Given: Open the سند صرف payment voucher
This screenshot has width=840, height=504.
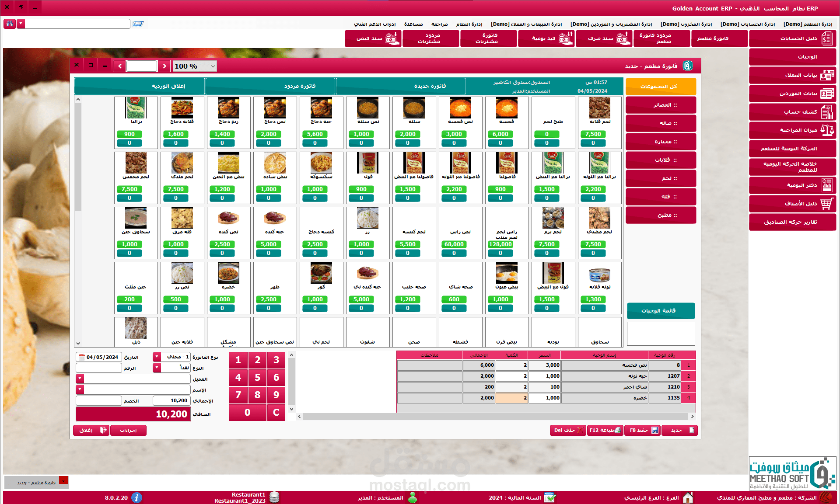Looking at the screenshot, I should pos(604,38).
